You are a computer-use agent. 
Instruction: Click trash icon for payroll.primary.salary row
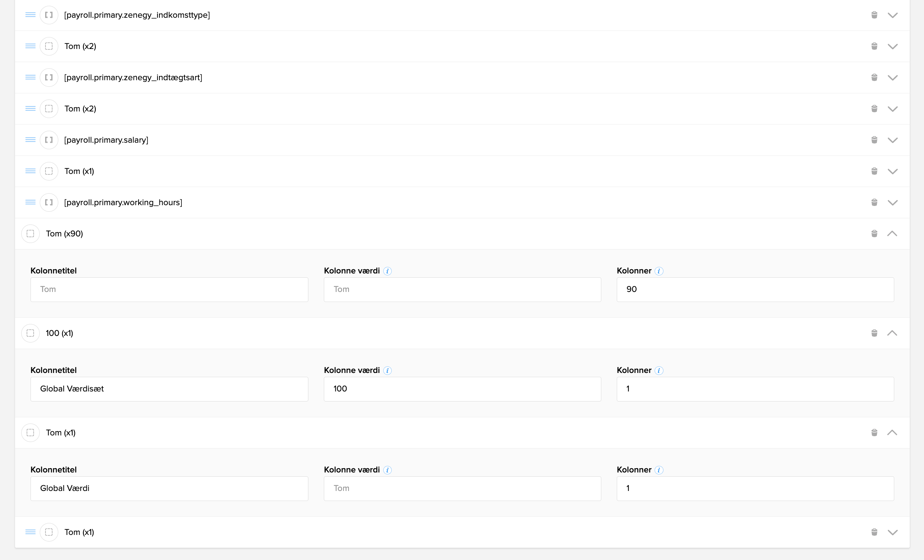[x=874, y=140]
